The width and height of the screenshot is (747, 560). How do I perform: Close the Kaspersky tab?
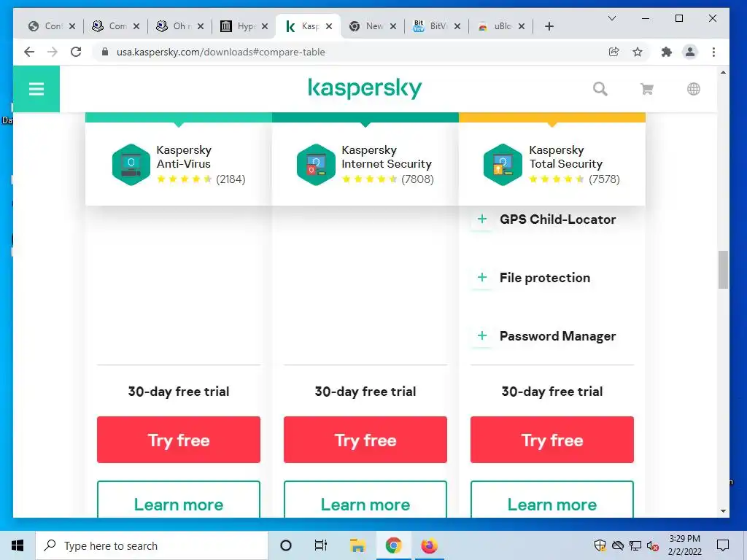click(329, 26)
